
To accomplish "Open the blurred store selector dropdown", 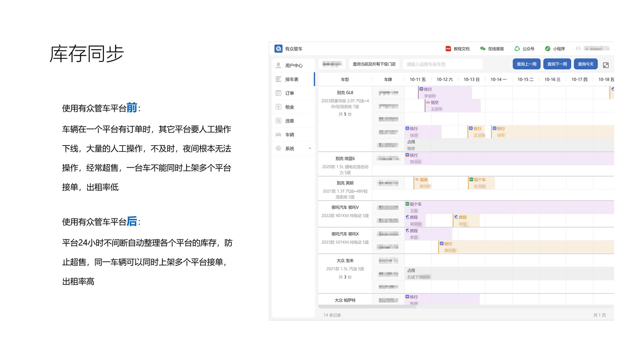I will tap(332, 64).
